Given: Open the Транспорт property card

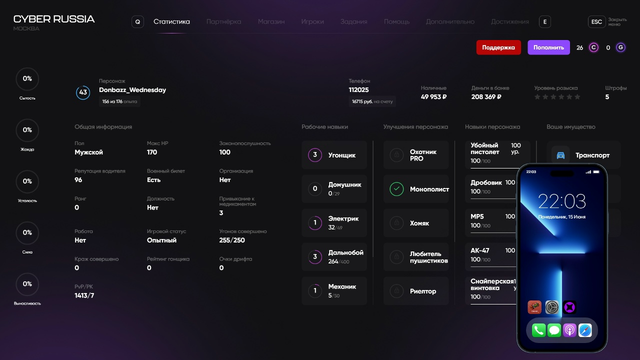Looking at the screenshot, I should tap(583, 155).
